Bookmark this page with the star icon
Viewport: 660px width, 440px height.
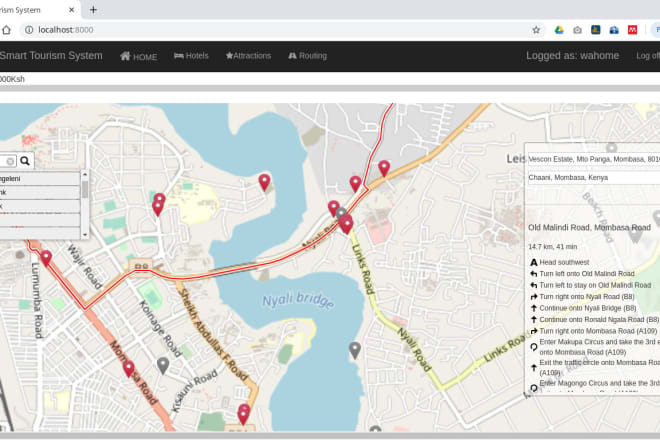[x=536, y=30]
